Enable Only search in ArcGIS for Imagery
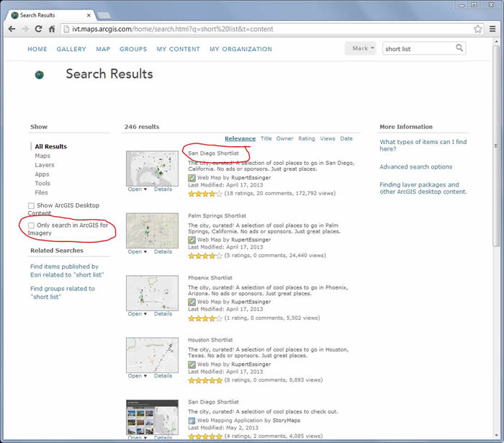The width and height of the screenshot is (504, 443). tap(31, 225)
